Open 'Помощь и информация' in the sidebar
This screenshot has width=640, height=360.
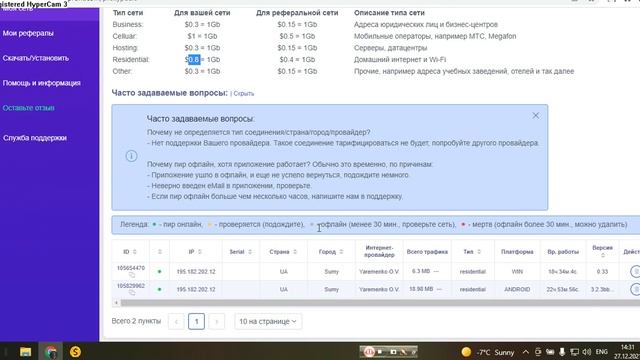(x=41, y=83)
